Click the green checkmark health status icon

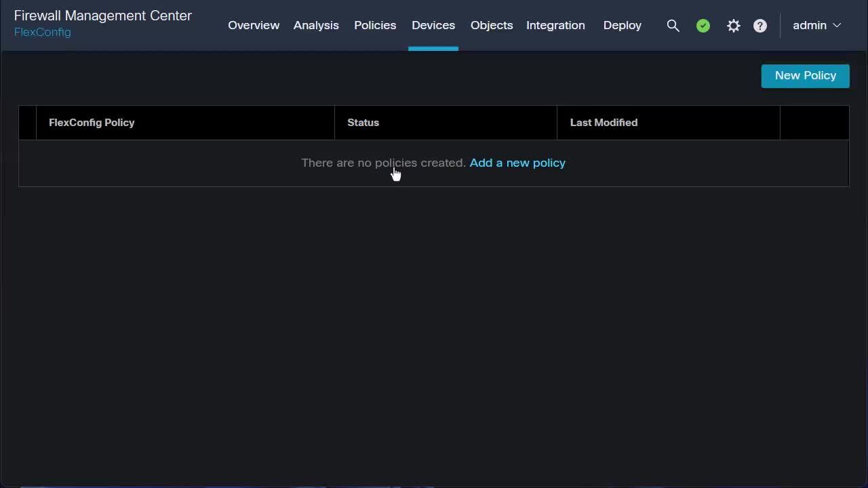point(703,26)
